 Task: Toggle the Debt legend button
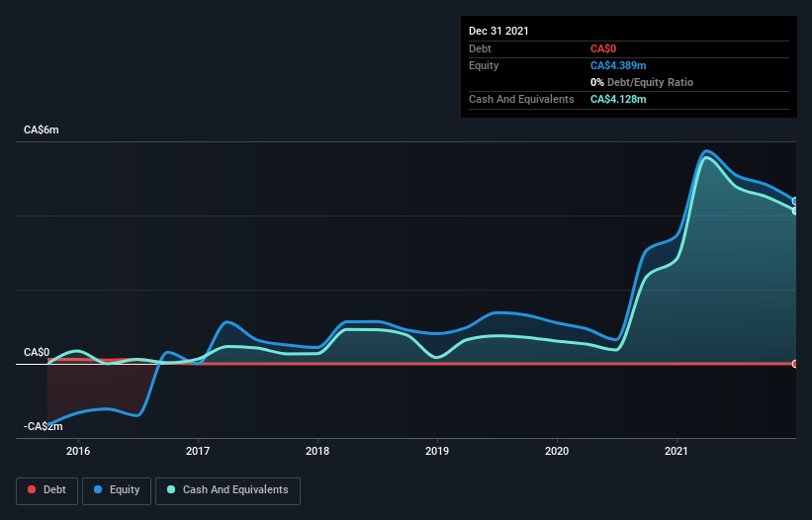click(x=46, y=490)
